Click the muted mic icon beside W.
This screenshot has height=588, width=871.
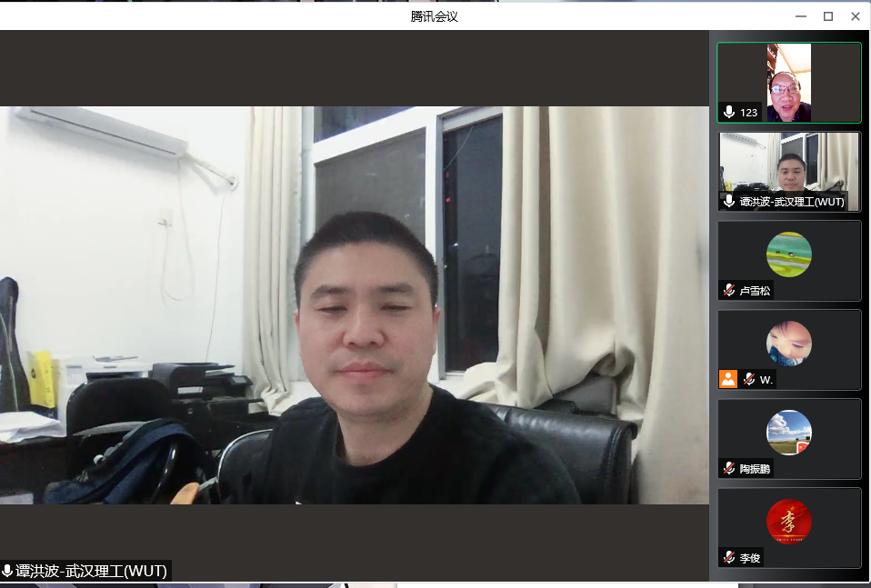click(749, 379)
